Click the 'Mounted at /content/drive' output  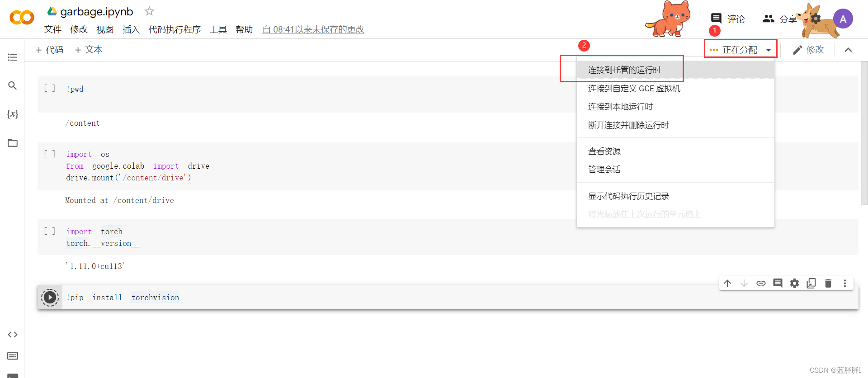[x=119, y=200]
